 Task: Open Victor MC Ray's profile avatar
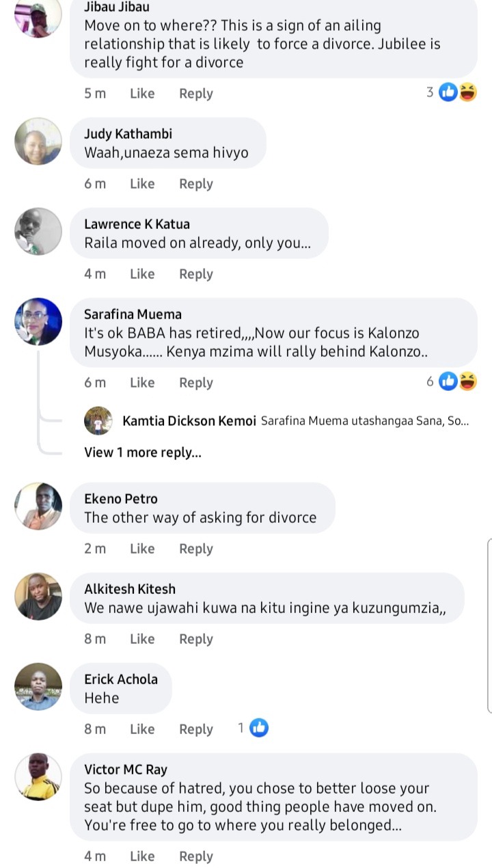(x=38, y=777)
